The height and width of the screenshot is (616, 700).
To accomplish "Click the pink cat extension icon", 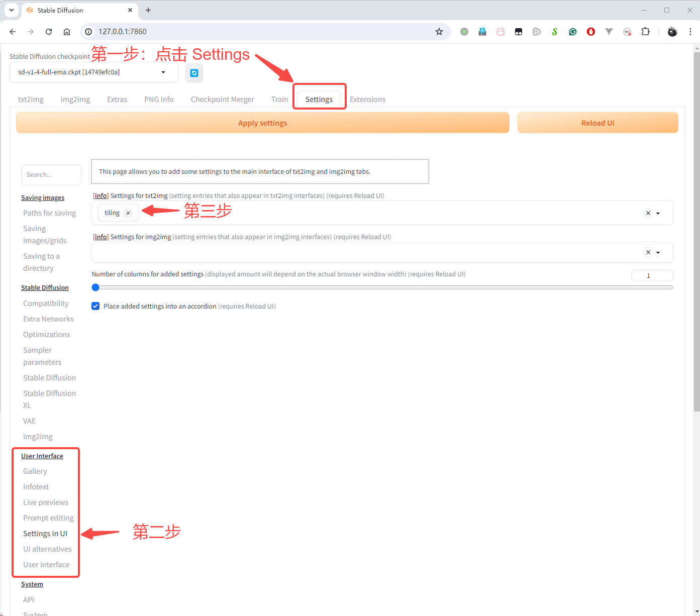I will (x=501, y=32).
